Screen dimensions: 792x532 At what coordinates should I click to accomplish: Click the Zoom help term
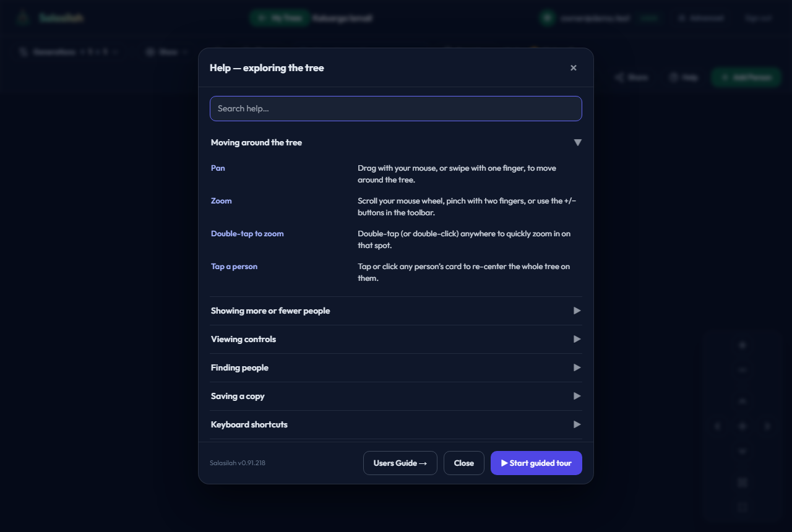[222, 201]
